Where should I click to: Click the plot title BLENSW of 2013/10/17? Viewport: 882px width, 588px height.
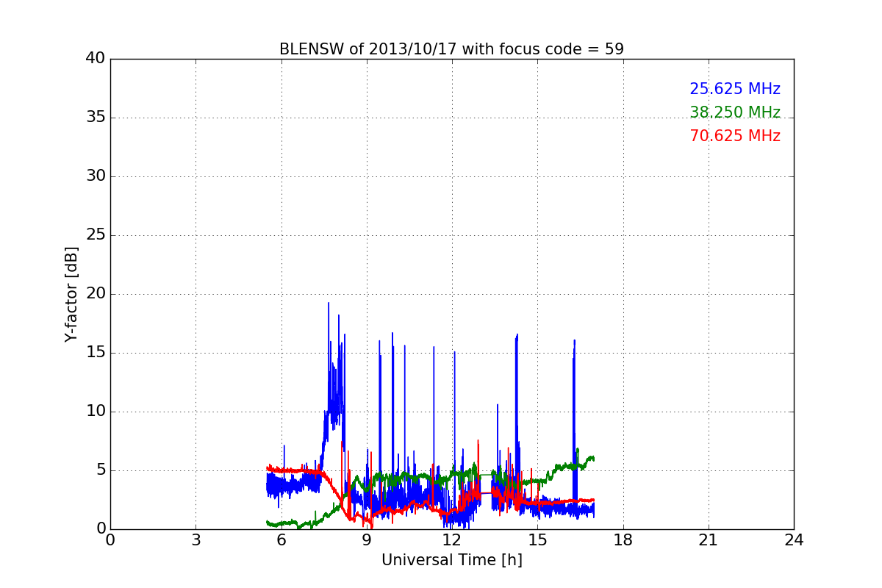451,49
